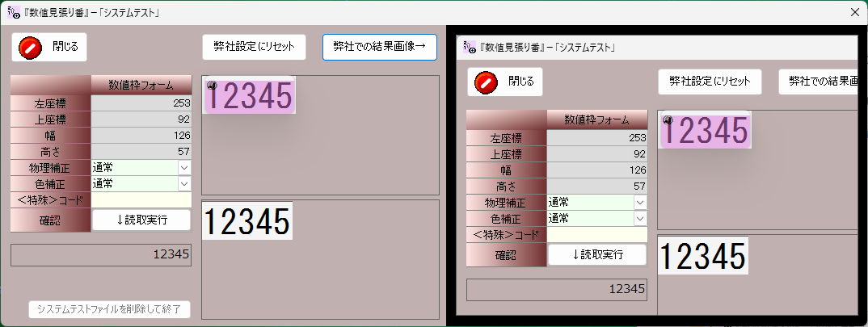Click the red prohibition icon in the main window's 閉じる button

pyautogui.click(x=30, y=47)
